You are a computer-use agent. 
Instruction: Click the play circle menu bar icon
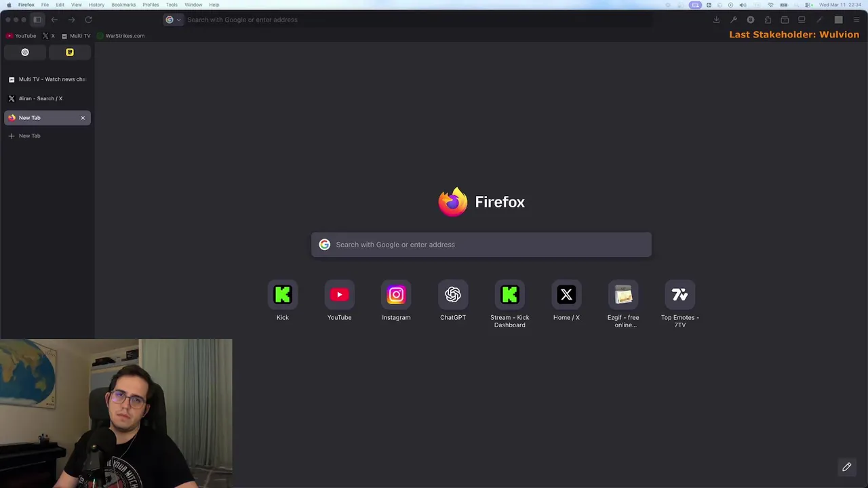pyautogui.click(x=730, y=5)
